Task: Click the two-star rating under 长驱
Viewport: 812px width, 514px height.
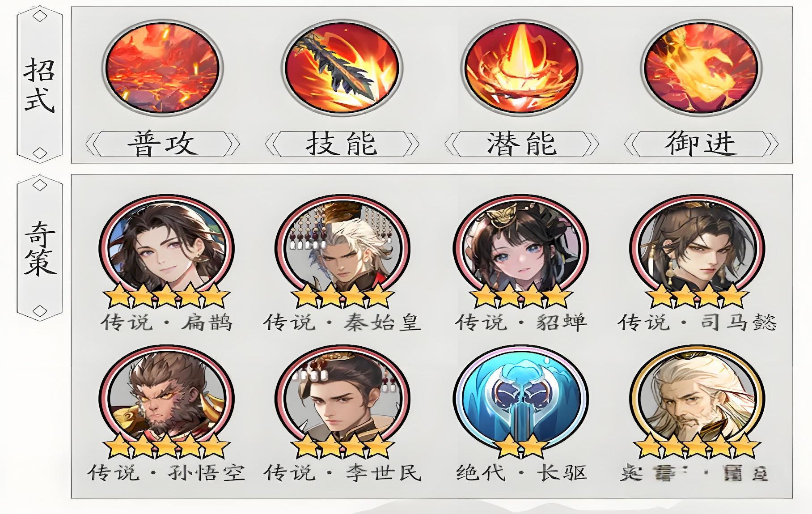Action: pyautogui.click(x=520, y=445)
